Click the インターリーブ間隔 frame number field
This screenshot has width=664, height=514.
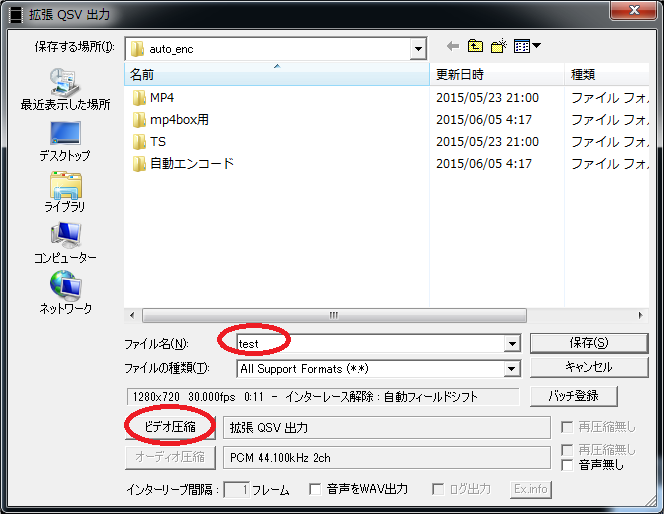[x=236, y=490]
